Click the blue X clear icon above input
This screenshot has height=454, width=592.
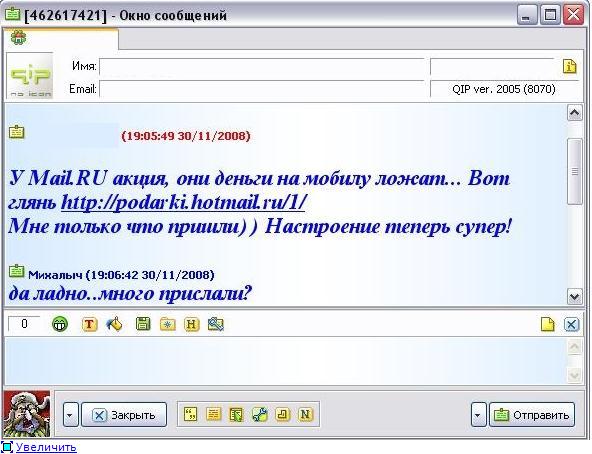(571, 324)
